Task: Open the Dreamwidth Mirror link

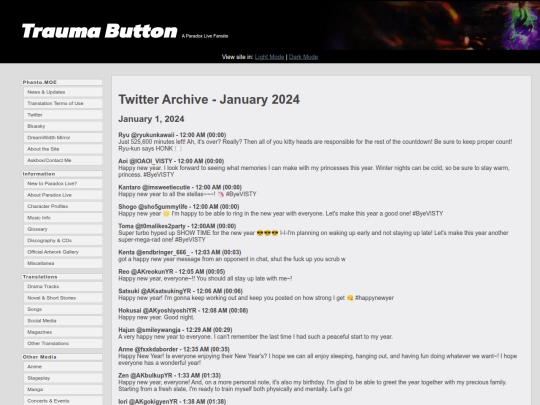Action: coord(63,137)
